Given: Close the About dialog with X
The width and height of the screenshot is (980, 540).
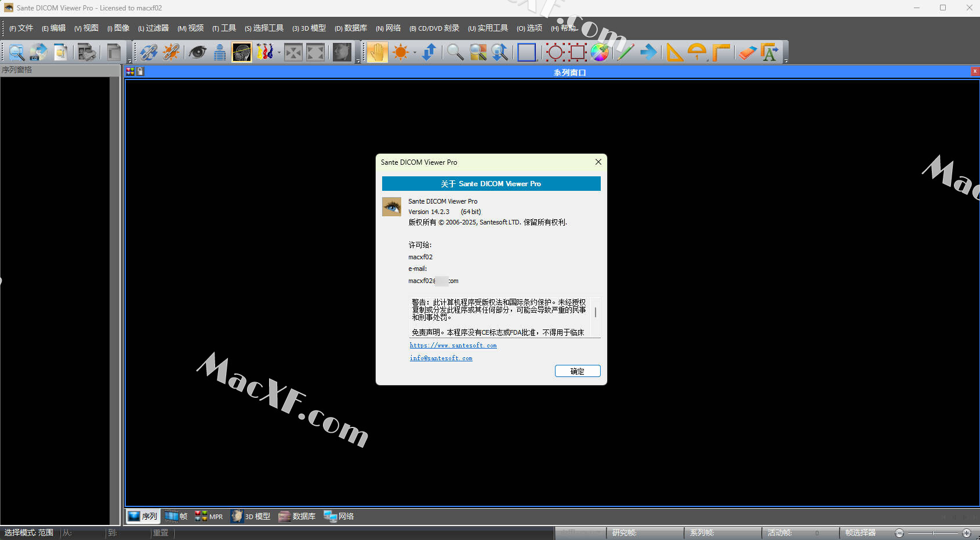Looking at the screenshot, I should (598, 162).
